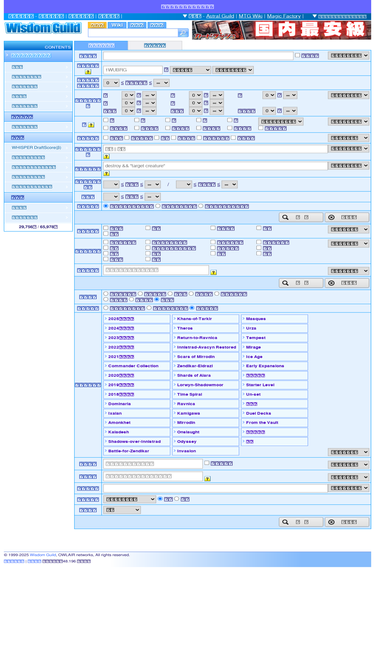Open the Onslaught block entry
The height and width of the screenshot is (667, 375).
point(206,432)
